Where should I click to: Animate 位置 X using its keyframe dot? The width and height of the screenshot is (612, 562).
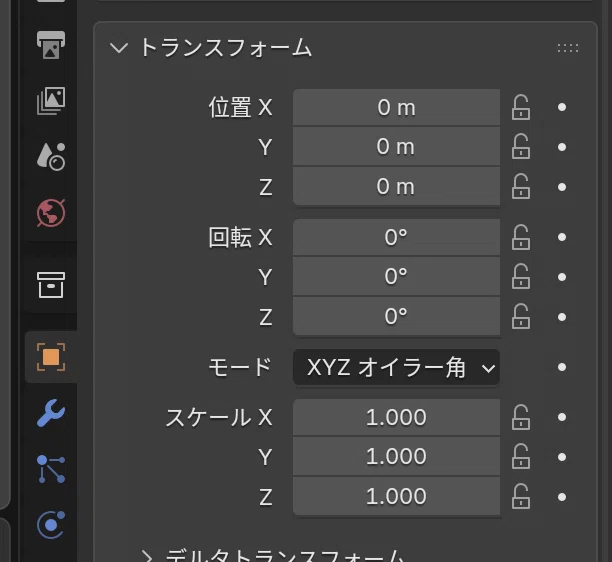(562, 107)
